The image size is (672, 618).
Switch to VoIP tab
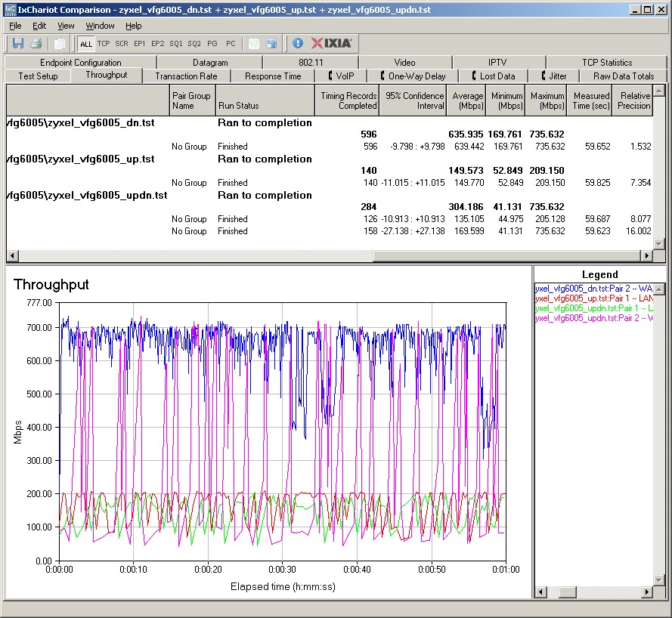coord(341,76)
